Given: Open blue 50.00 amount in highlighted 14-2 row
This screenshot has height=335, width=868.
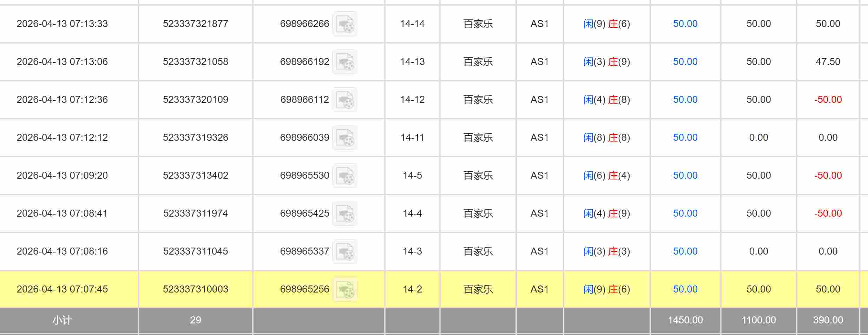Looking at the screenshot, I should (x=685, y=289).
